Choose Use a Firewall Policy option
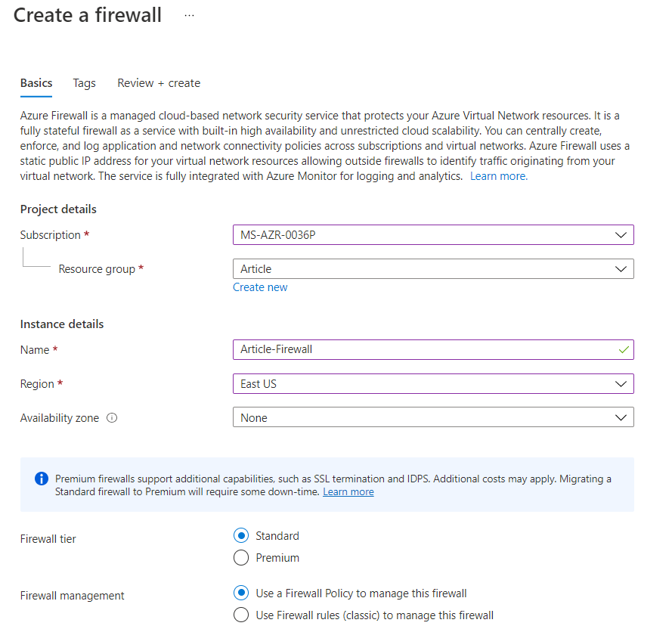This screenshot has height=629, width=672. click(241, 593)
